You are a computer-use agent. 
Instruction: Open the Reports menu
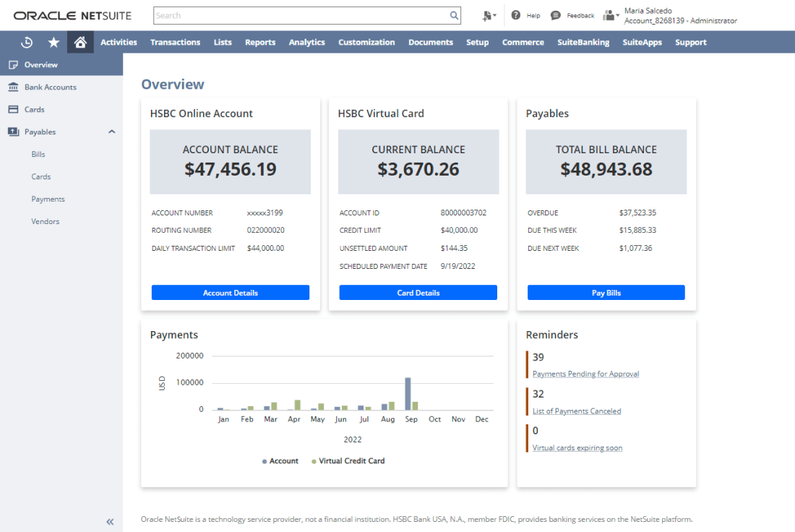[260, 42]
